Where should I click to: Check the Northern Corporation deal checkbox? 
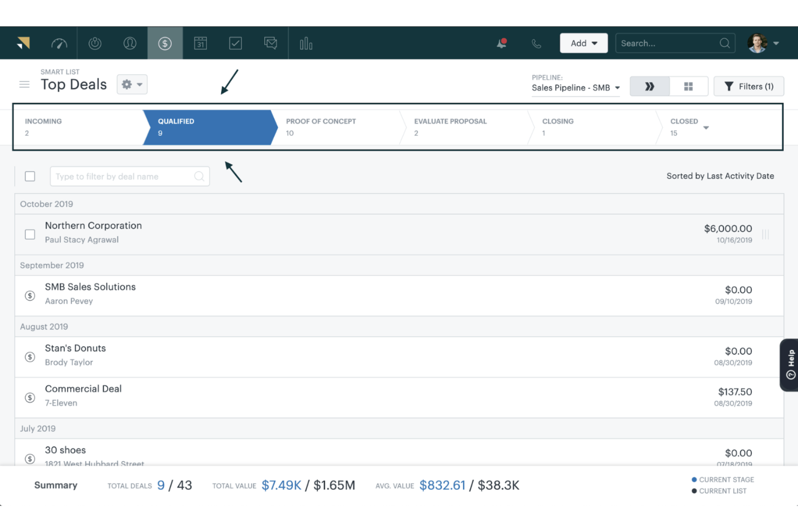(x=30, y=234)
